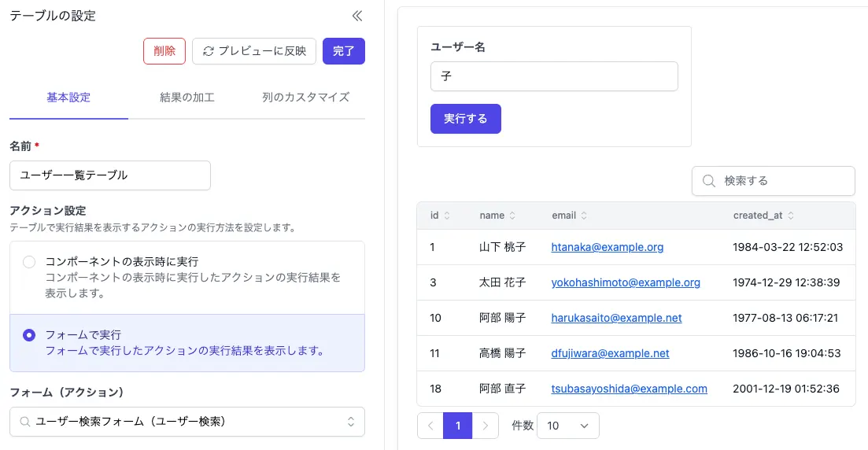Open yokohashimoto@example.org email link
868x450 pixels.
(x=626, y=283)
